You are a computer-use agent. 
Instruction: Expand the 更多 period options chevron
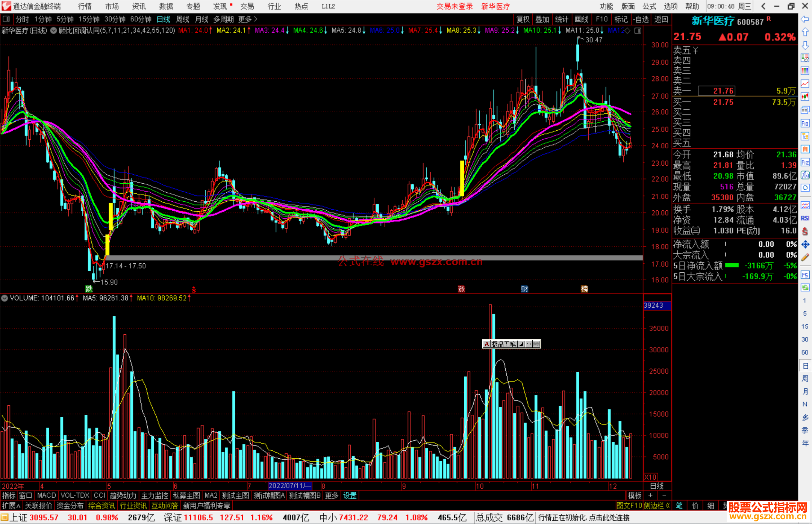(256, 19)
